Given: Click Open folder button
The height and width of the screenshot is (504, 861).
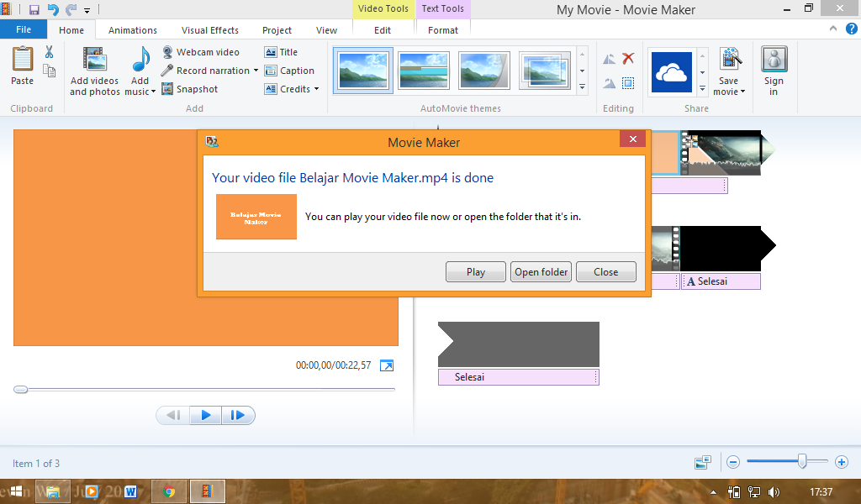Looking at the screenshot, I should (541, 272).
